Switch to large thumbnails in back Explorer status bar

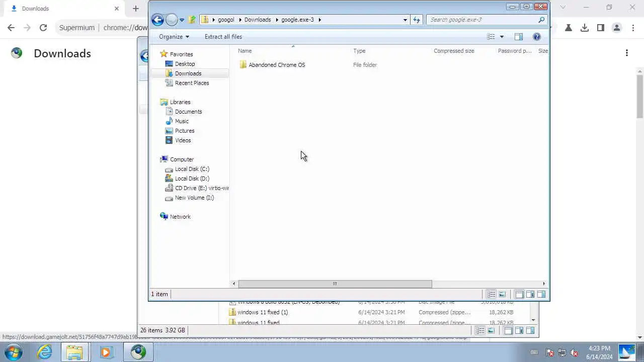pyautogui.click(x=491, y=331)
